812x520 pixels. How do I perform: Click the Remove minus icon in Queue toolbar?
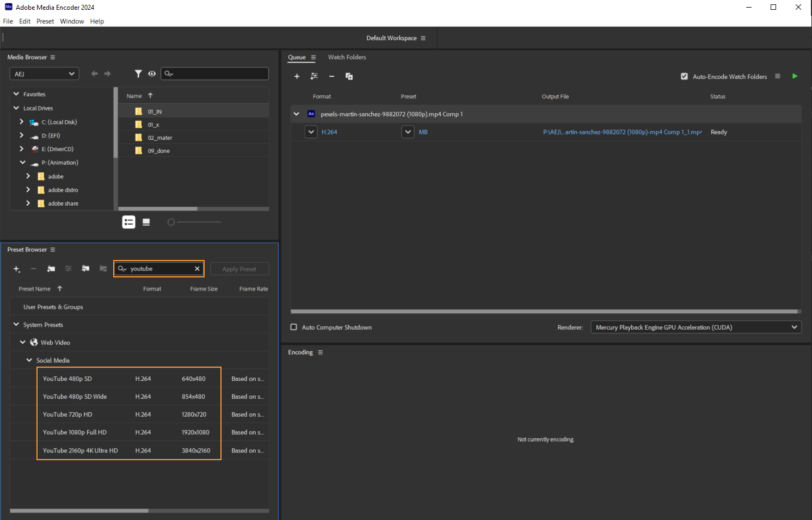(x=331, y=77)
